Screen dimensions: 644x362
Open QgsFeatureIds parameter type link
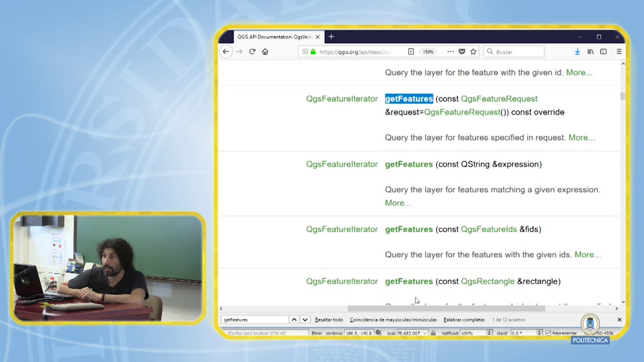coord(489,229)
